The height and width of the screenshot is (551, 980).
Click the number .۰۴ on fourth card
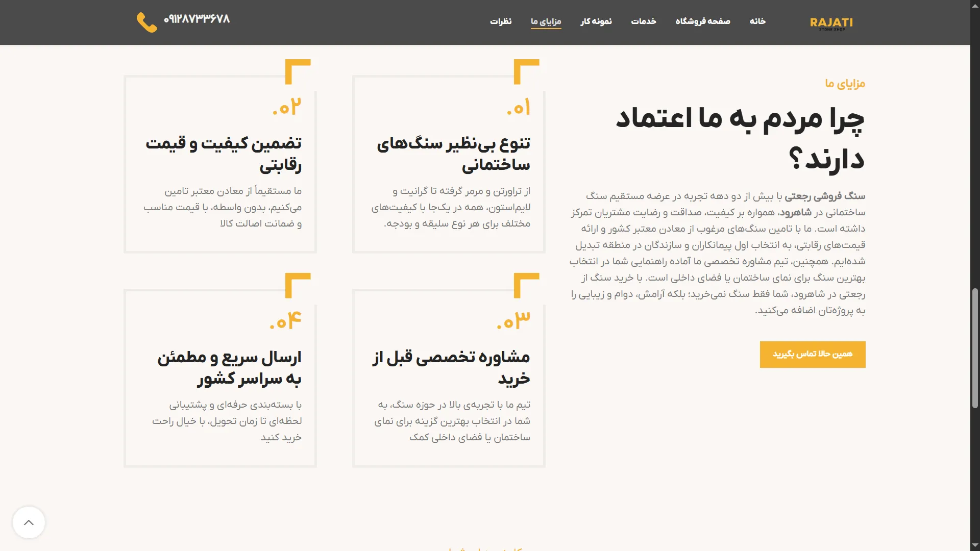(286, 321)
